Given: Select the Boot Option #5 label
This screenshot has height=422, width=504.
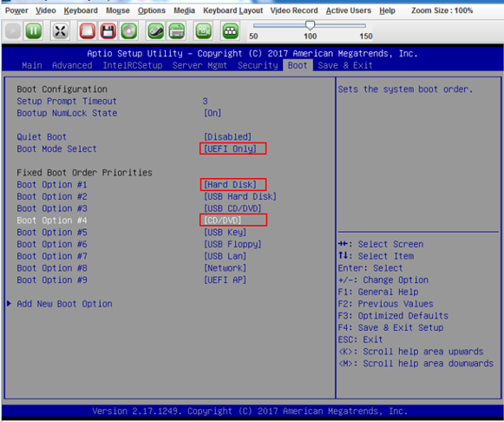Looking at the screenshot, I should [x=52, y=232].
